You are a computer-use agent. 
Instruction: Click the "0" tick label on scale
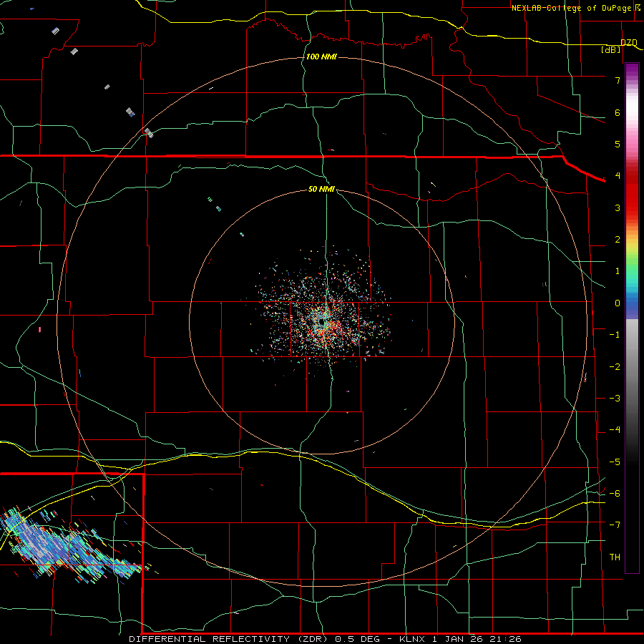point(618,303)
